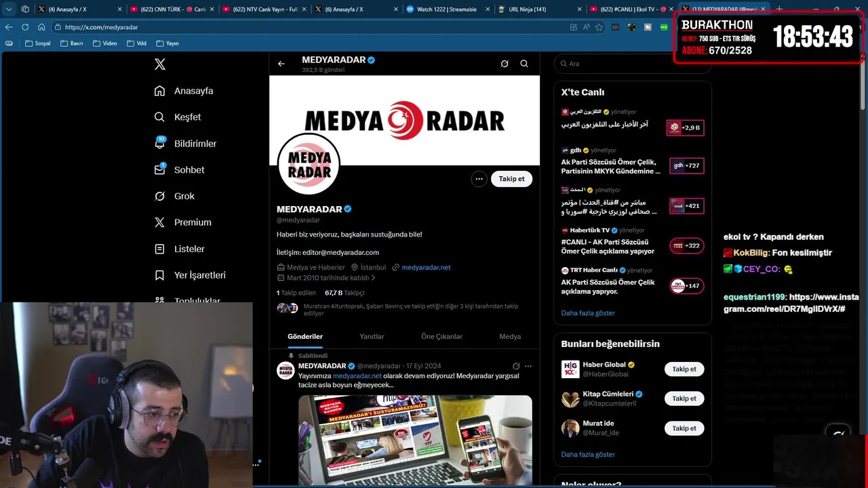Open medyaradar.net link in bio
The width and height of the screenshot is (868, 488).
(426, 268)
